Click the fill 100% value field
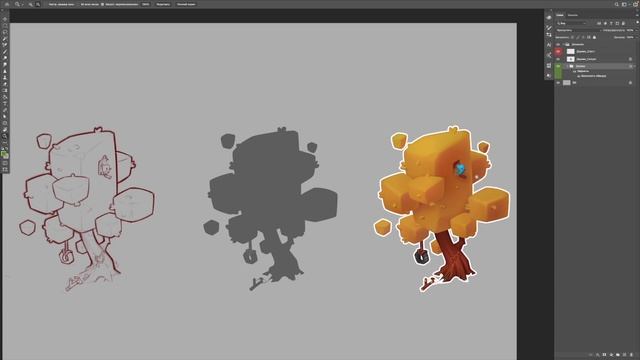This screenshot has width=640, height=360. pos(630,37)
